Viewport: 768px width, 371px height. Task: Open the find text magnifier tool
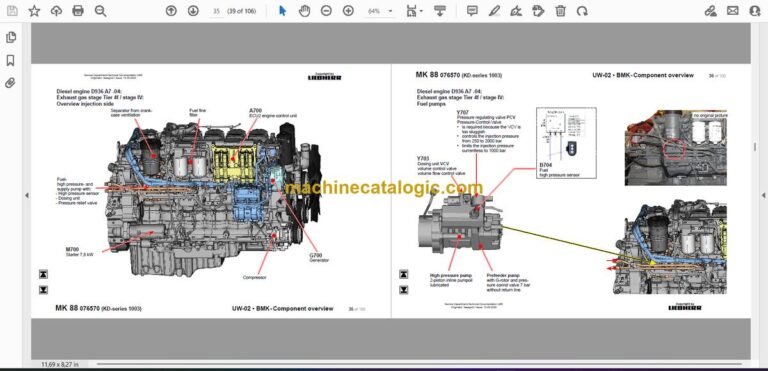pyautogui.click(x=100, y=11)
